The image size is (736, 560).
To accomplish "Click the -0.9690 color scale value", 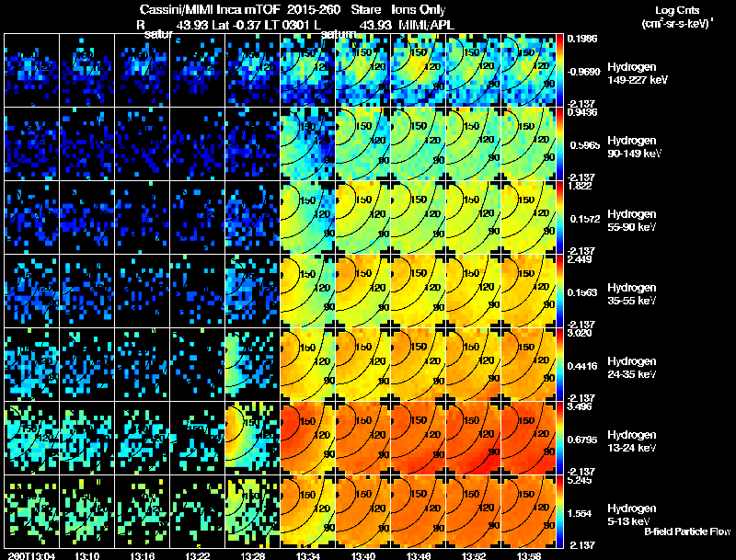I will [583, 72].
